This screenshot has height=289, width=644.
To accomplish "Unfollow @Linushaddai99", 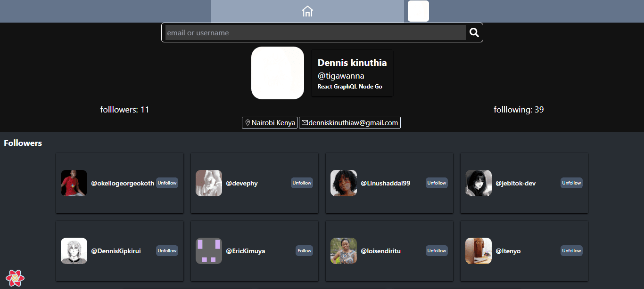I will 437,183.
